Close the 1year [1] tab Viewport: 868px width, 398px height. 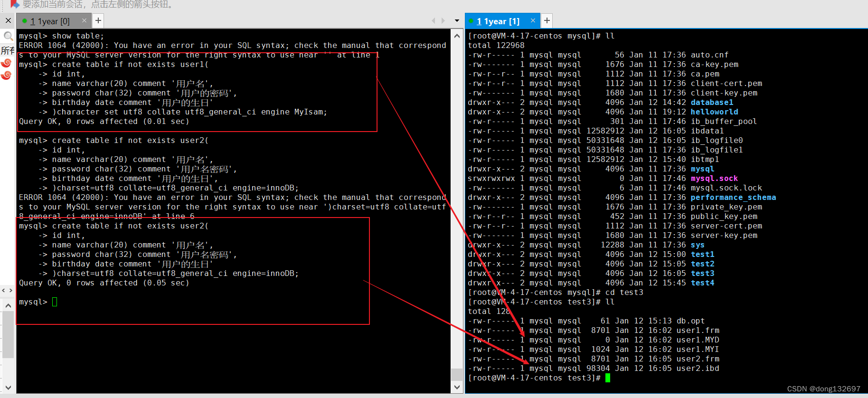point(533,20)
